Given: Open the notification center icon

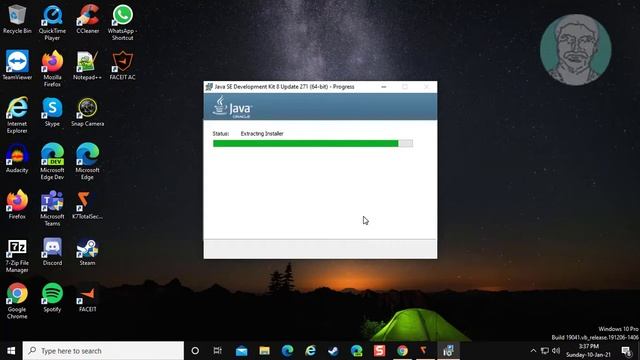Looking at the screenshot, I should tap(627, 351).
